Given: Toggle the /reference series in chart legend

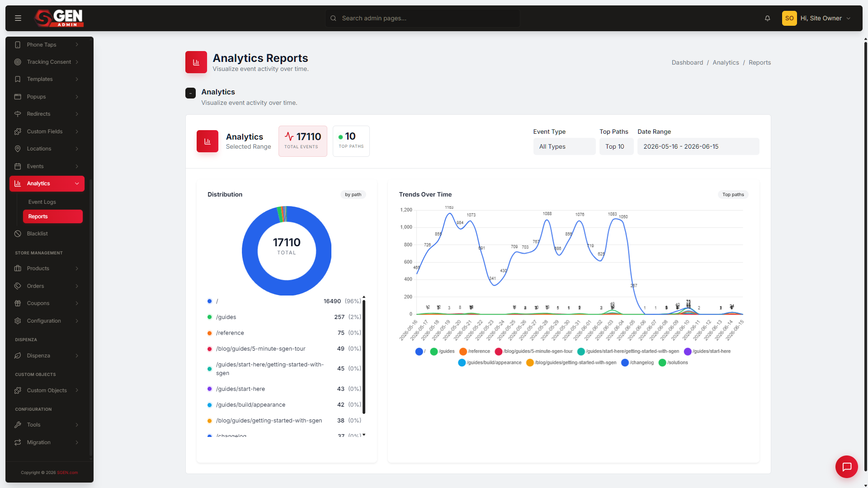Looking at the screenshot, I should click(x=475, y=352).
